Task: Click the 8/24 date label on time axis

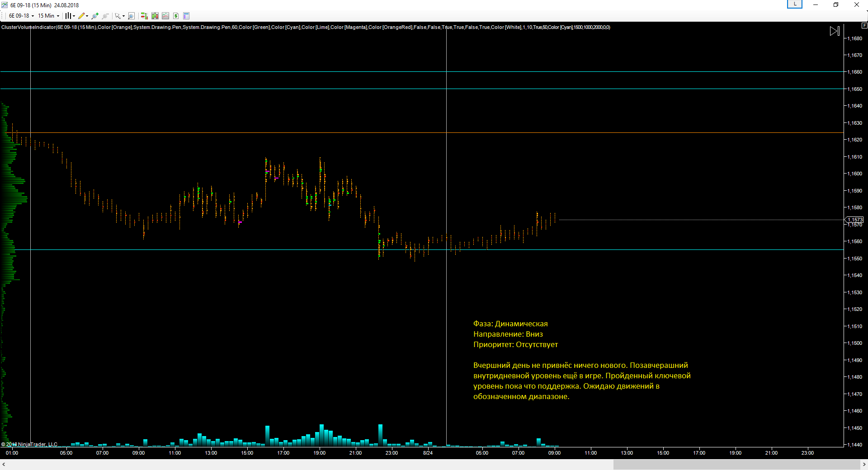Action: 428,453
